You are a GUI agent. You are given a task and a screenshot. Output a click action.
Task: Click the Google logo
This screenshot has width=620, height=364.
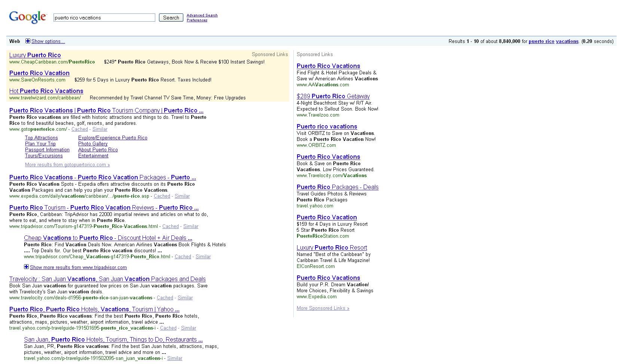coord(28,17)
